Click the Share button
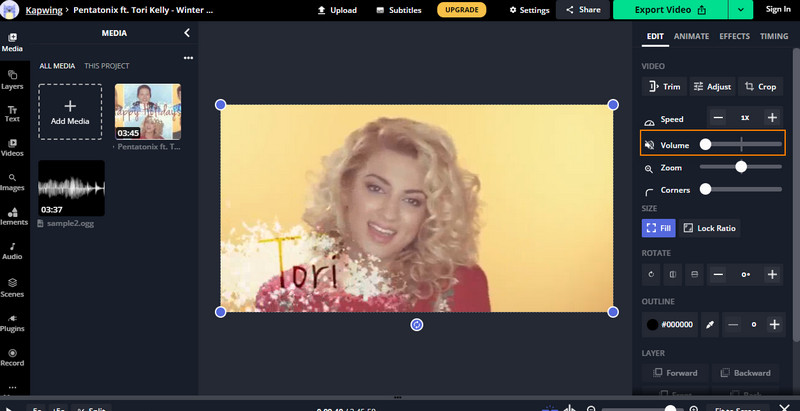Viewport: 800px width, 411px height. (583, 10)
